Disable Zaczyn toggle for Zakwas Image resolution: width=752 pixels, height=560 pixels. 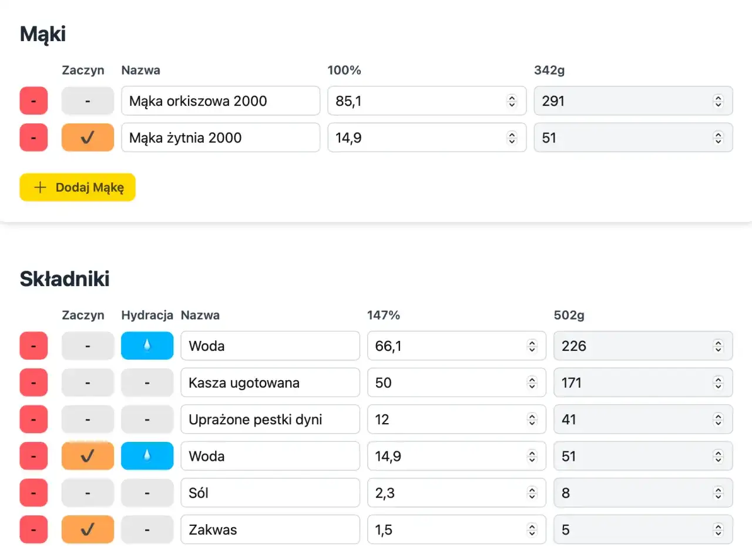[x=88, y=529]
